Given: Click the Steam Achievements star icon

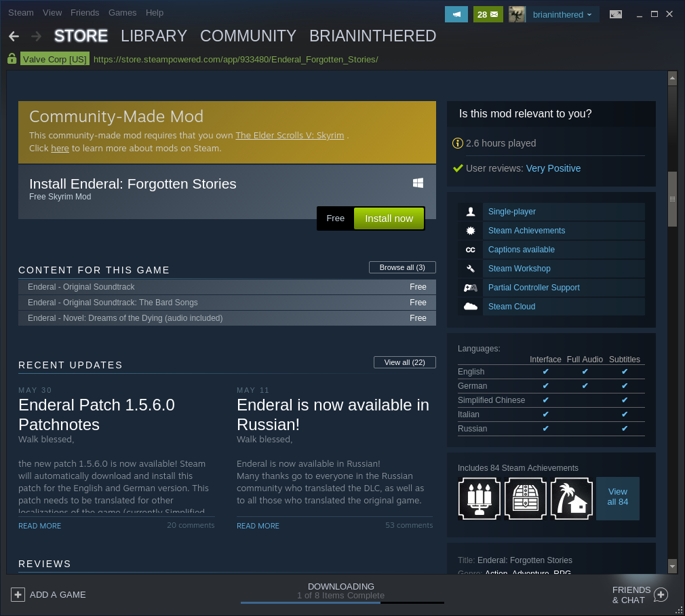Looking at the screenshot, I should tap(471, 231).
